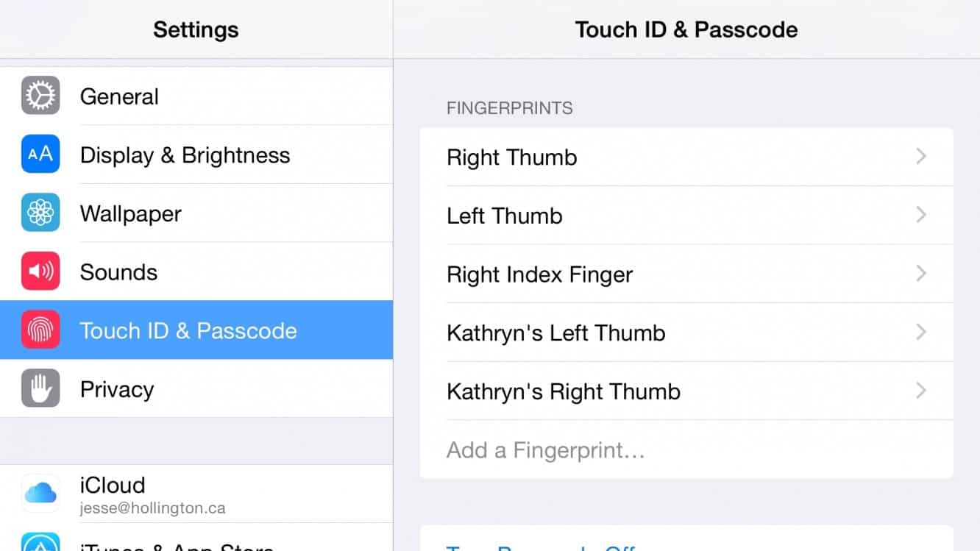Click the Sounds speaker icon
Screen dimensions: 980x551
(40, 271)
